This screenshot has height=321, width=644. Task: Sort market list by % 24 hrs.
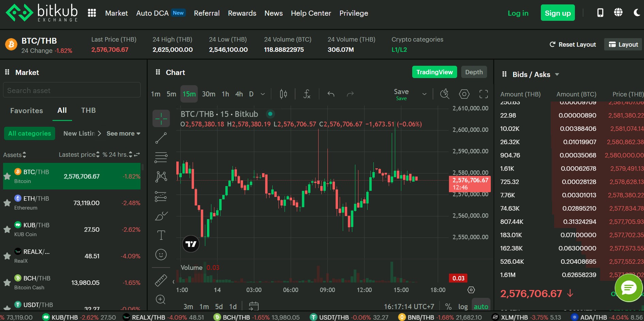(117, 155)
